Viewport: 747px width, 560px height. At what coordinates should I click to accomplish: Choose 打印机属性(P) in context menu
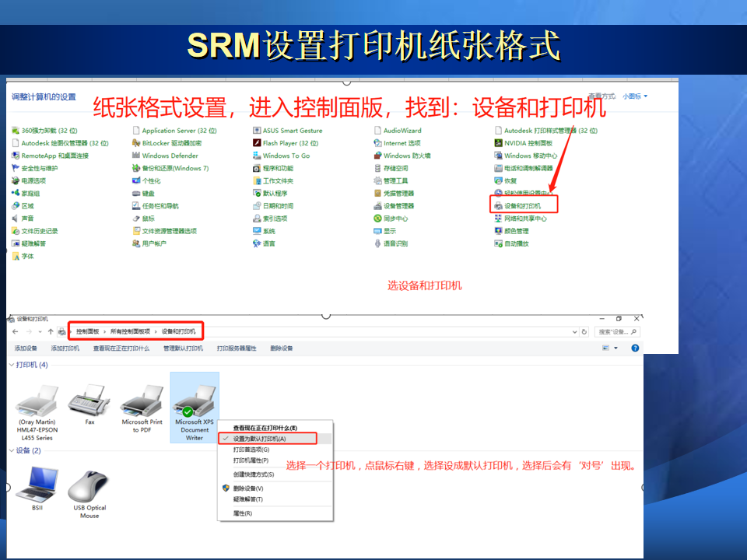tap(251, 460)
